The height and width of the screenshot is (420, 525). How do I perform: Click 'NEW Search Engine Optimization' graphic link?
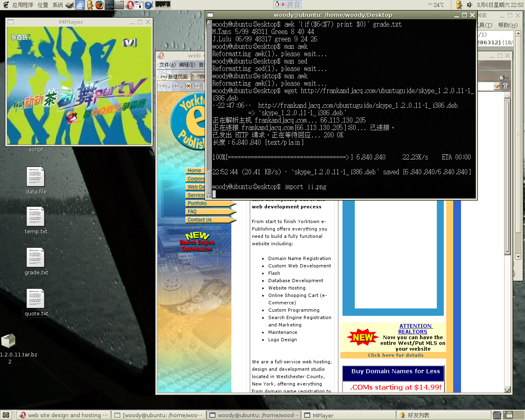197,242
